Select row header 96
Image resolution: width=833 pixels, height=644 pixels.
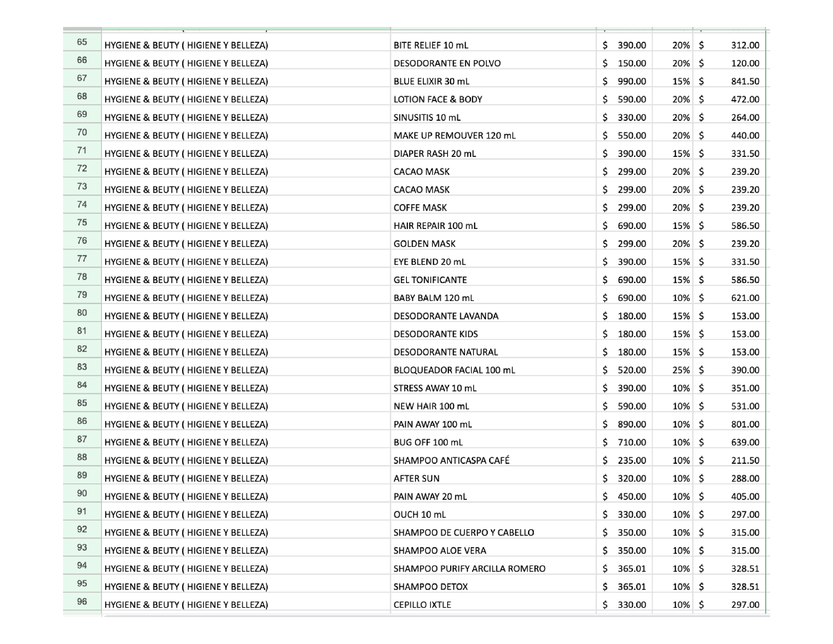[82, 602]
